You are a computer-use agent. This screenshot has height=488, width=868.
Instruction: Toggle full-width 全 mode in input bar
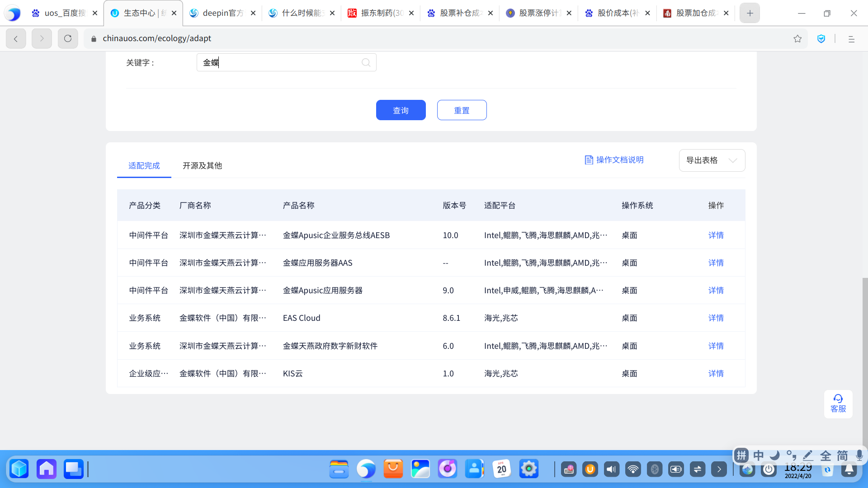[826, 455]
